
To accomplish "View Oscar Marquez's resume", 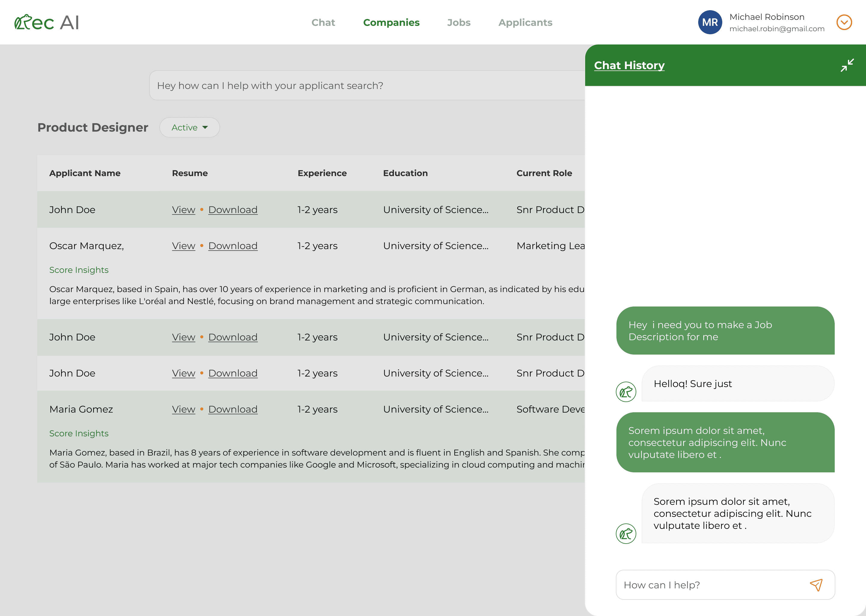I will coord(183,246).
